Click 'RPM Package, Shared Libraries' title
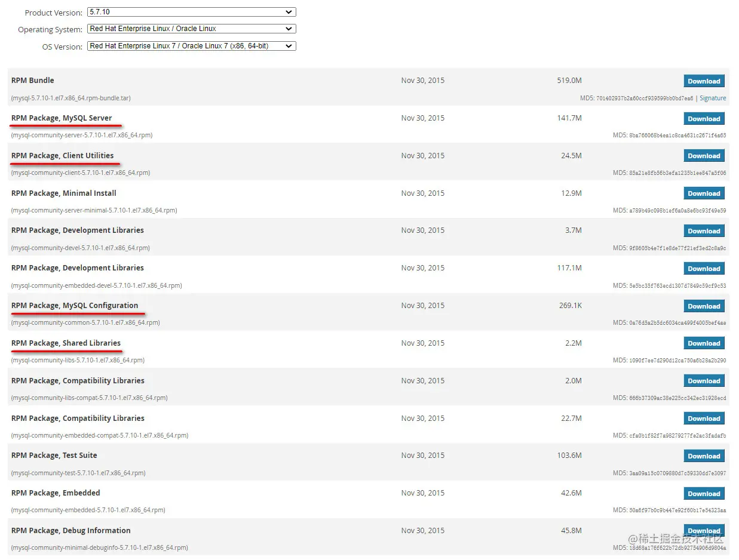This screenshot has height=560, width=739. pyautogui.click(x=66, y=343)
